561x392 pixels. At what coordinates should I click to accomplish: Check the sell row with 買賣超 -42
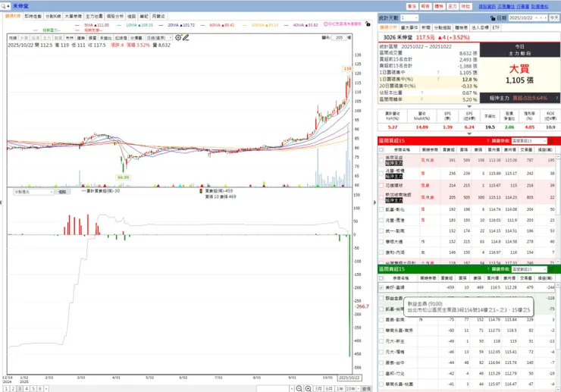pos(381,373)
